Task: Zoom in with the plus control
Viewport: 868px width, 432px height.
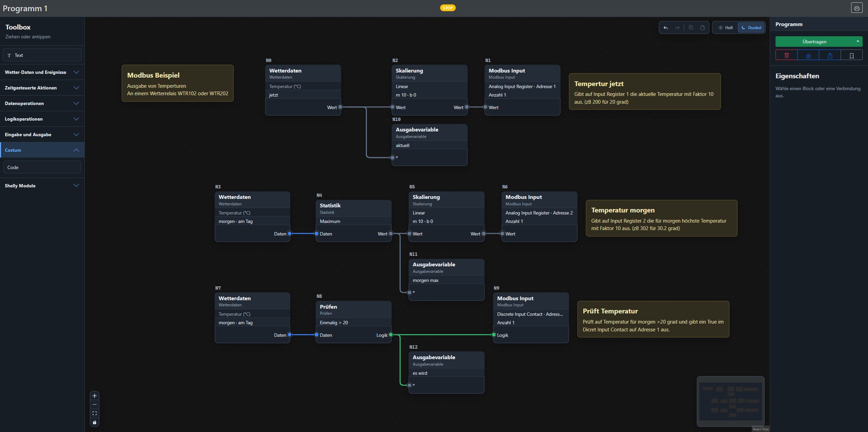Action: point(95,396)
